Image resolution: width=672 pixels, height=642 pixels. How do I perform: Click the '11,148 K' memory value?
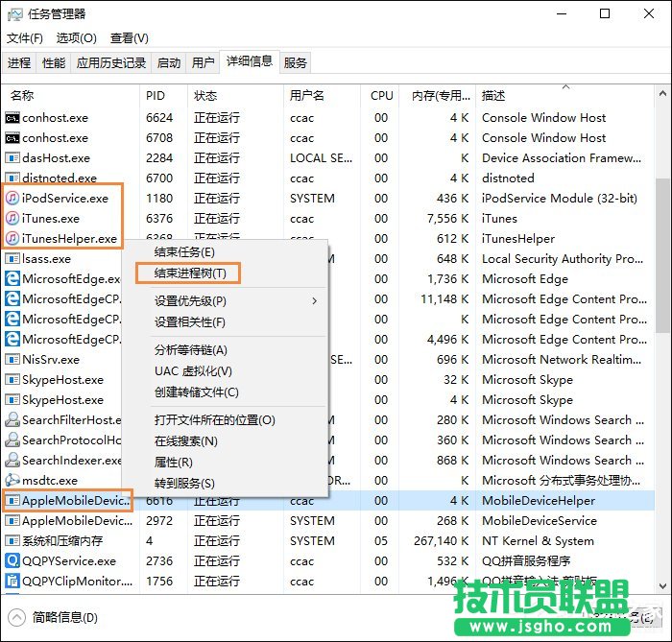coord(444,299)
